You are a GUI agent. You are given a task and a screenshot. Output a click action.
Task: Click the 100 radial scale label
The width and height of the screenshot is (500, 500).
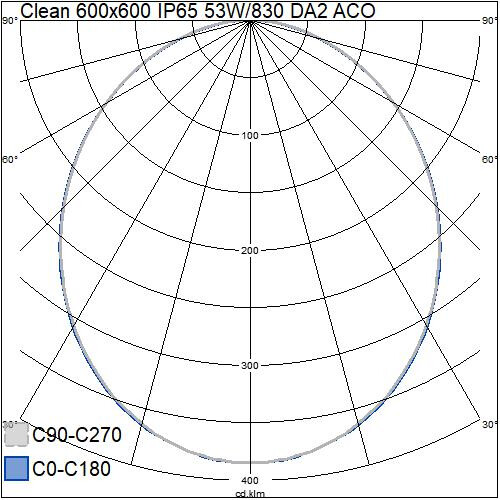pos(250,136)
